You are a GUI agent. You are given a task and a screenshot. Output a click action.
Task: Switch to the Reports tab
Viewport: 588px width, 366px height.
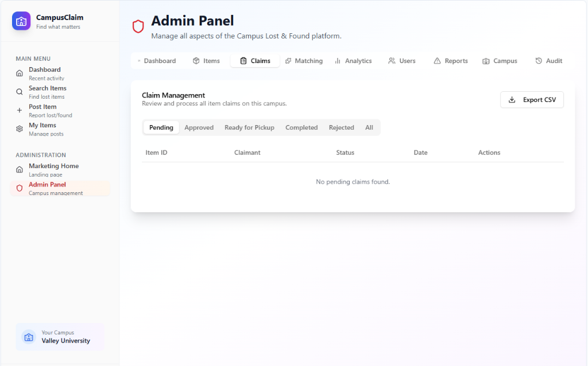point(451,61)
